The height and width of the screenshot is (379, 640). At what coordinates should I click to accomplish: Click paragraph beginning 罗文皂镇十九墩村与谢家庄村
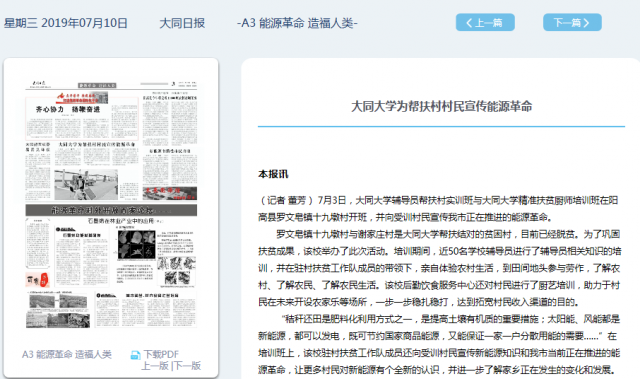pos(440,268)
